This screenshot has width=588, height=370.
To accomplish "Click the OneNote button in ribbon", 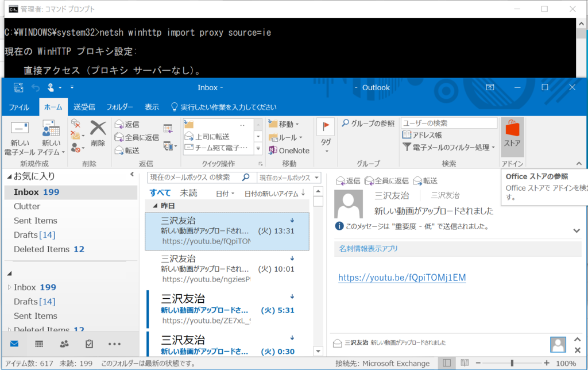I will (289, 151).
